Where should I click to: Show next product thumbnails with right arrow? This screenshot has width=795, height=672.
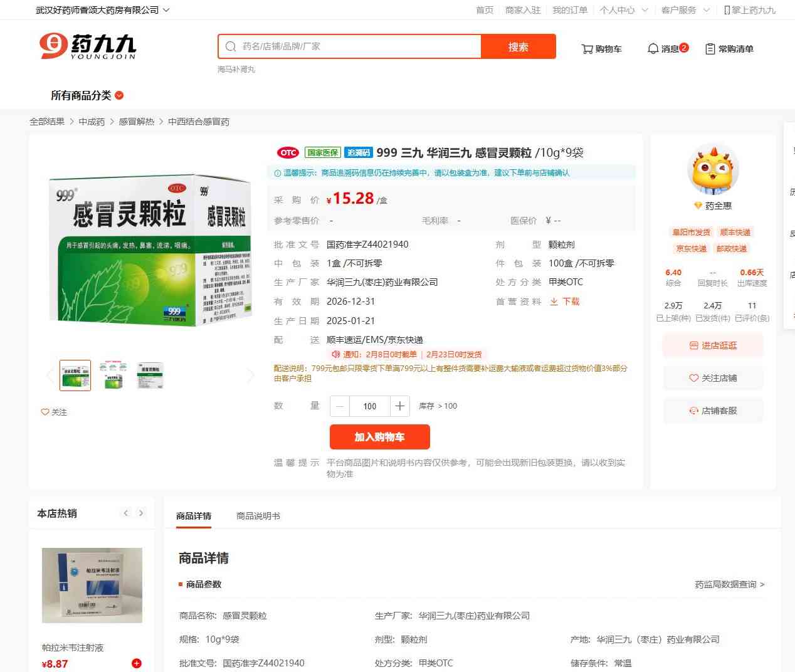click(x=251, y=375)
